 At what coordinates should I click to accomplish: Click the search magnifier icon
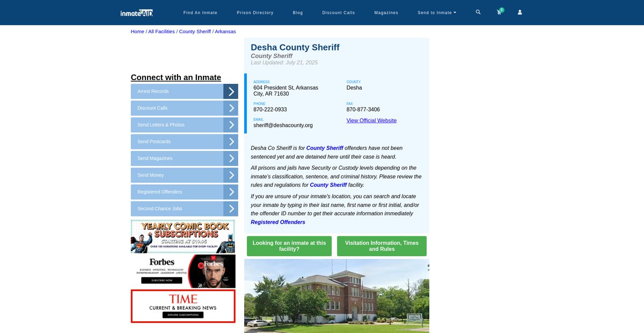pos(478,12)
